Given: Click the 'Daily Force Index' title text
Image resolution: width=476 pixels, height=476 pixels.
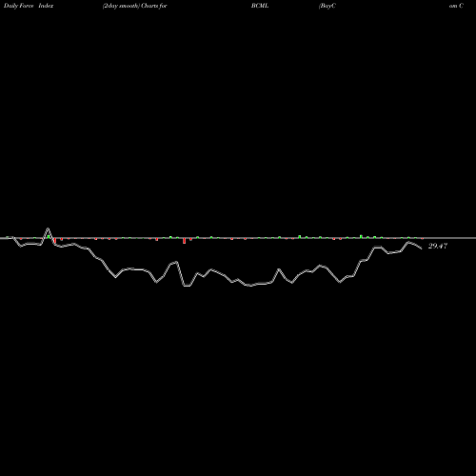Looking at the screenshot, I should 29,6.
